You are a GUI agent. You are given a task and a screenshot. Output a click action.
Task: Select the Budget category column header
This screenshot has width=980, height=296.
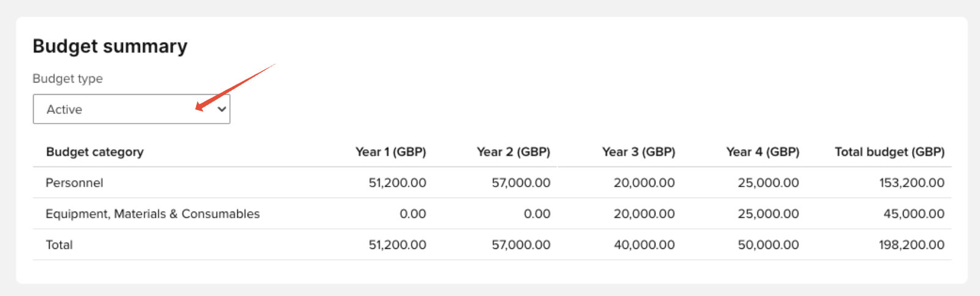(95, 152)
